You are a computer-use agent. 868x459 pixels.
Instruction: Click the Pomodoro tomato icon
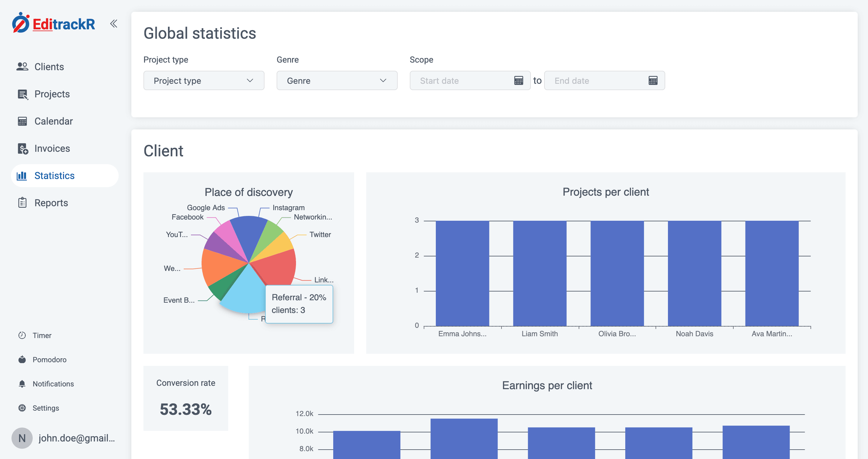22,359
